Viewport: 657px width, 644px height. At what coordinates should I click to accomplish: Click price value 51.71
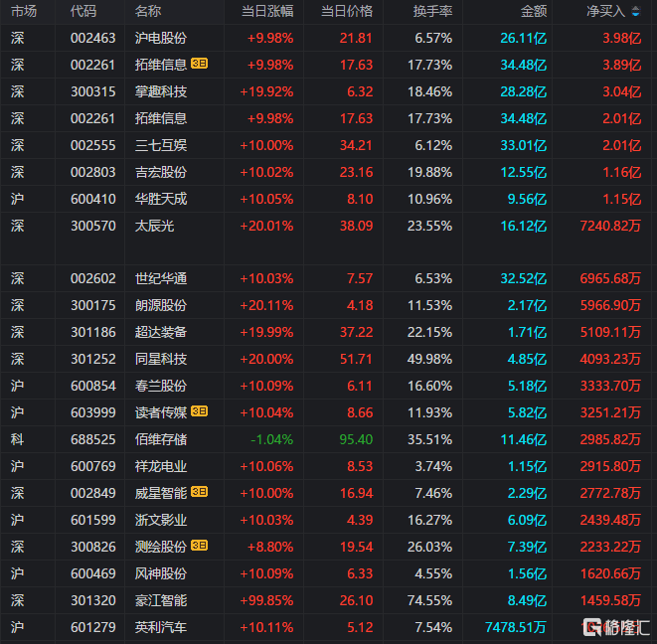coord(356,359)
